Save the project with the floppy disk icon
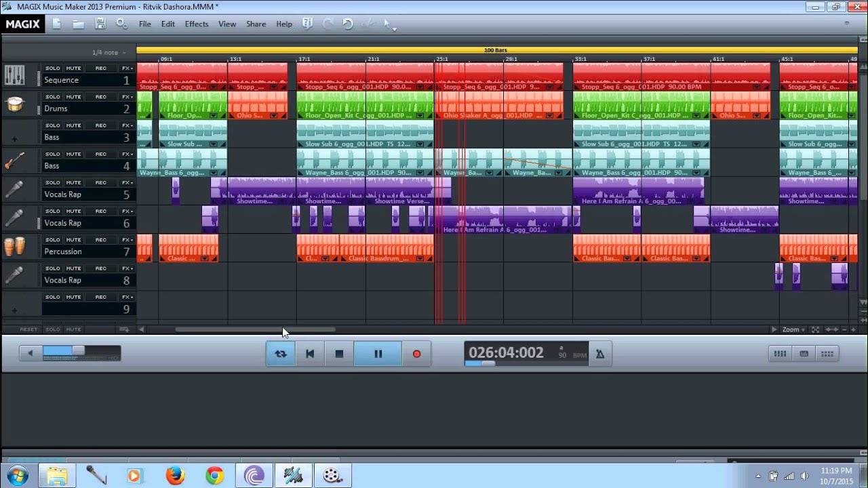 [100, 24]
